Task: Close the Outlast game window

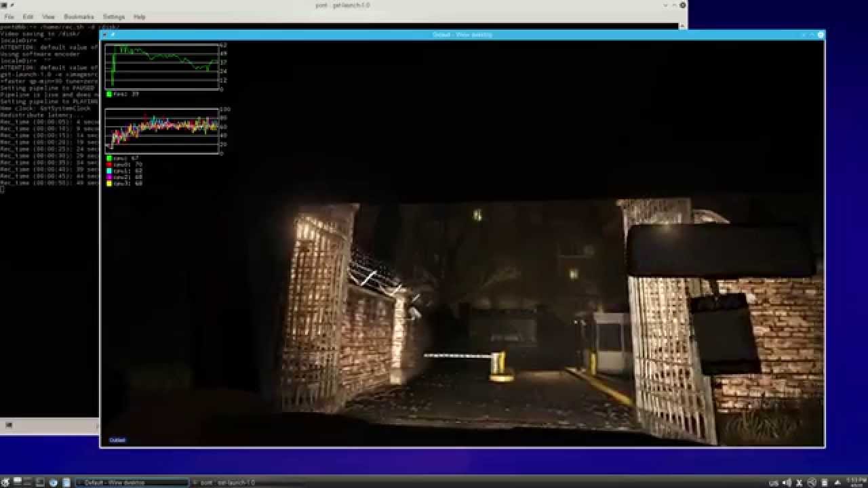Action: tap(821, 34)
